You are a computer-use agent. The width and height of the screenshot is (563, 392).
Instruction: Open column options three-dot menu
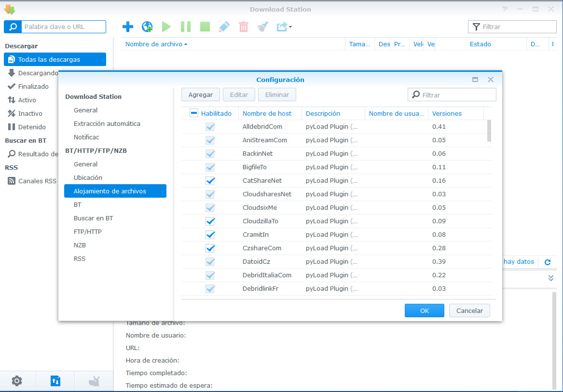(x=552, y=44)
